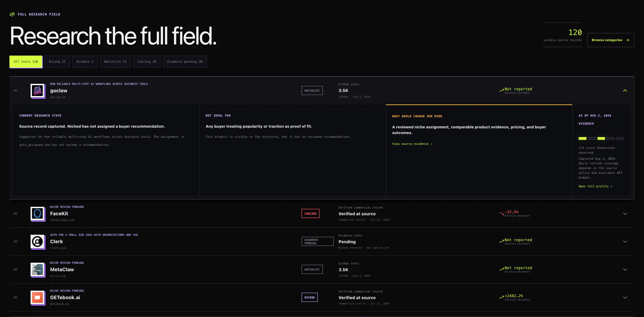Screen dimensions: 644x317
Task: Open Browse categories
Action: 611,40
